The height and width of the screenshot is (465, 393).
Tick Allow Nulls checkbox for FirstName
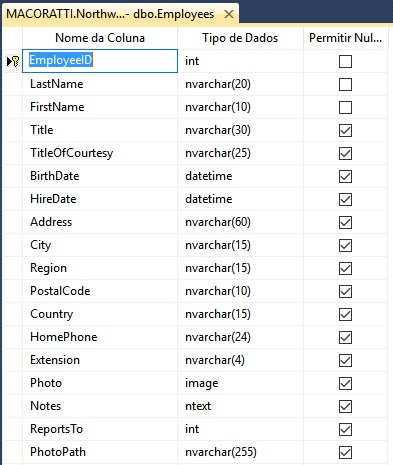[x=345, y=107]
